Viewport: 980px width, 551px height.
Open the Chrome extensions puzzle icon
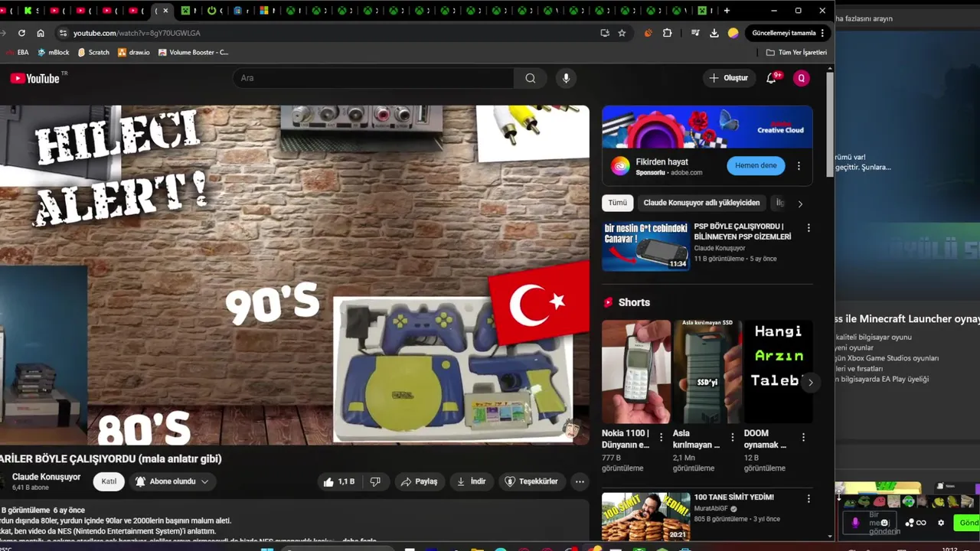(x=667, y=33)
